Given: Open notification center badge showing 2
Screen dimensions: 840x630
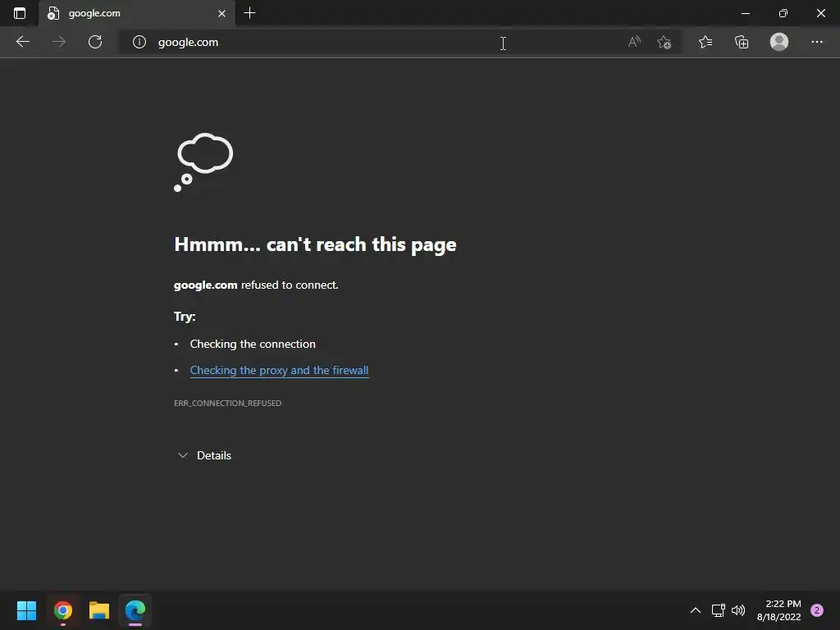Looking at the screenshot, I should [x=817, y=610].
